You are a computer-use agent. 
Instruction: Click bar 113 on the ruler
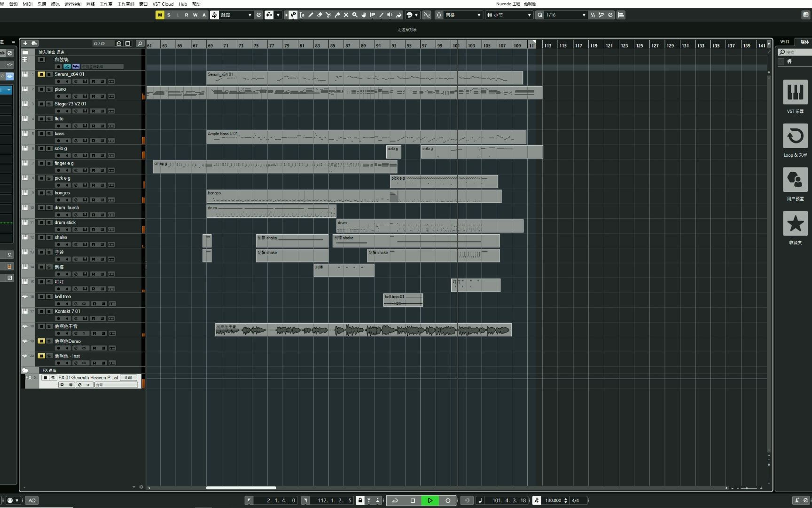coord(548,46)
